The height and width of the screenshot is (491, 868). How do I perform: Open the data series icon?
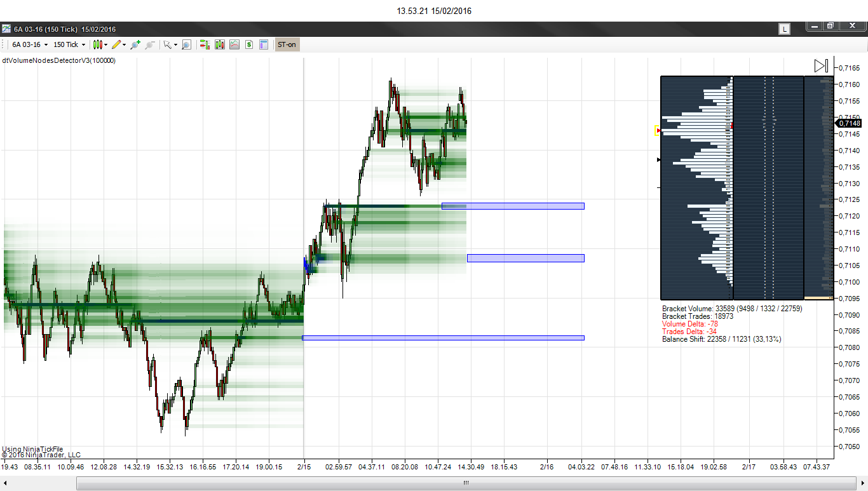220,44
